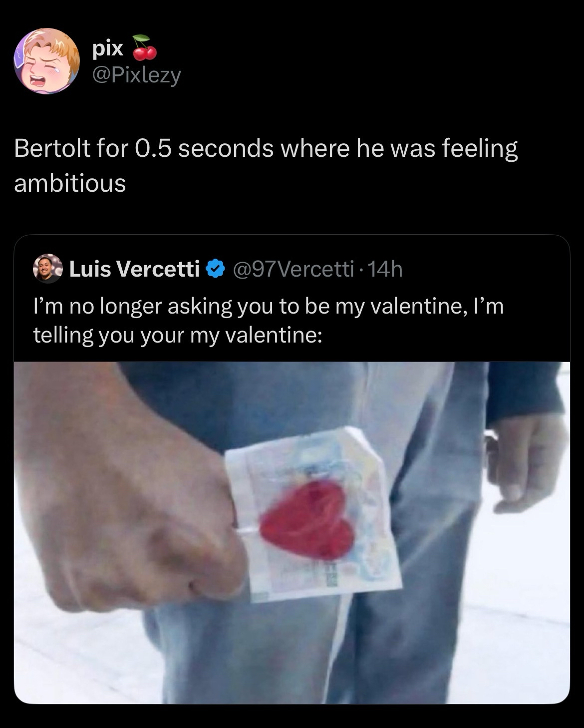Viewport: 584px width, 728px height.
Task: Select the "Bertolt for 0.5 seconds" text line
Action: [x=266, y=149]
